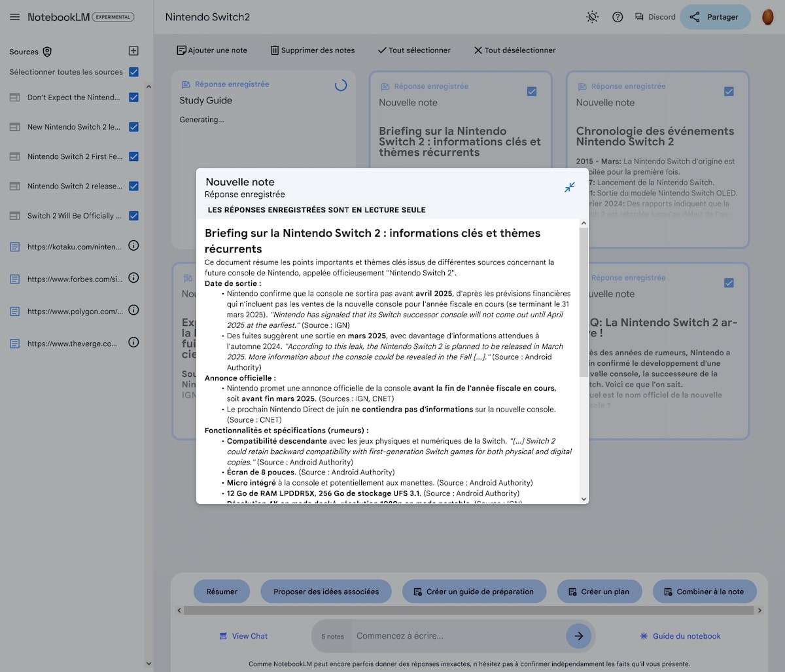Open Guide du notebook
The height and width of the screenshot is (672, 785).
click(x=680, y=636)
